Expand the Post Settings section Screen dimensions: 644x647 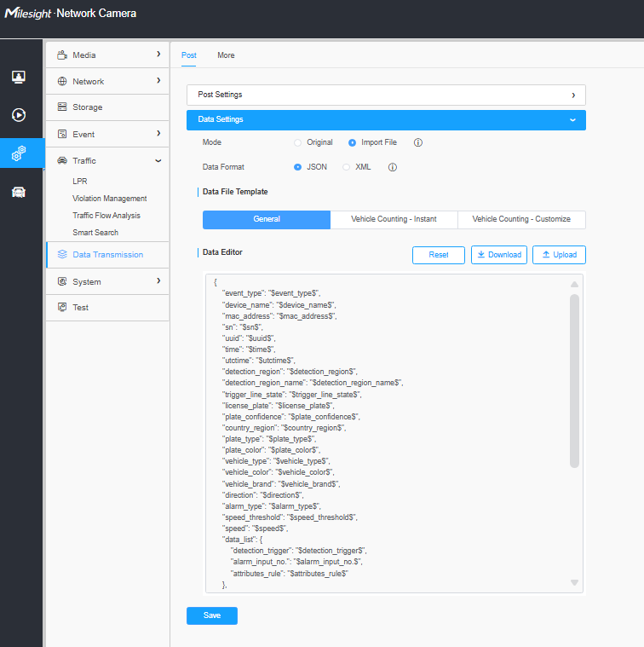(x=386, y=95)
